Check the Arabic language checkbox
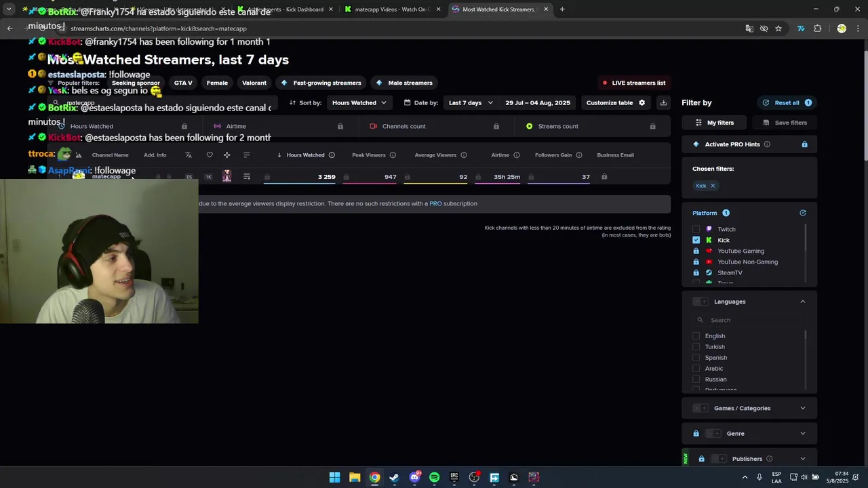This screenshot has width=868, height=488. pos(696,369)
